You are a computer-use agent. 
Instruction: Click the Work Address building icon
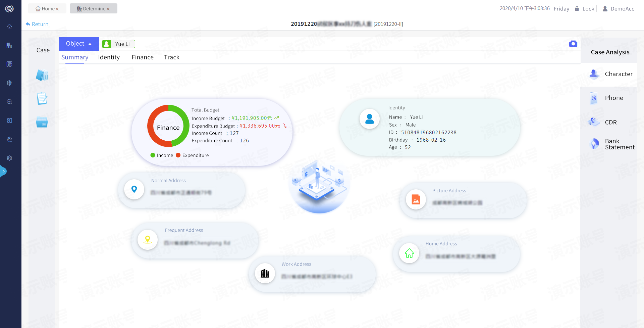pos(265,274)
